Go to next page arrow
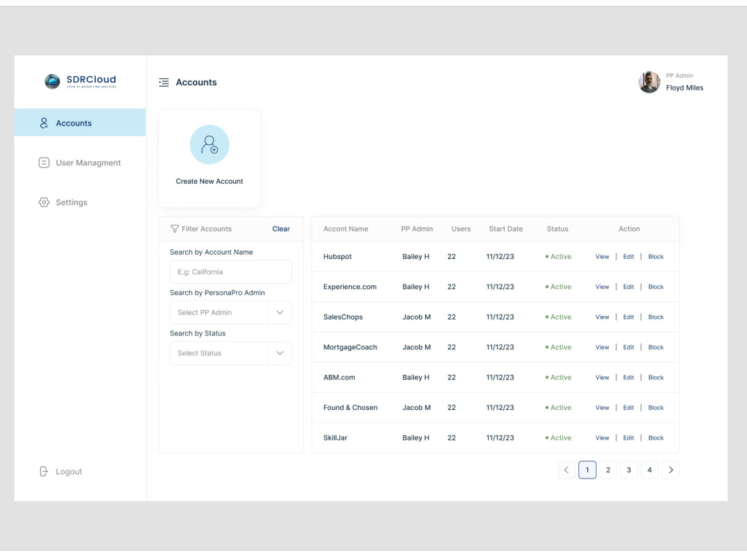This screenshot has height=560, width=747. [x=671, y=470]
